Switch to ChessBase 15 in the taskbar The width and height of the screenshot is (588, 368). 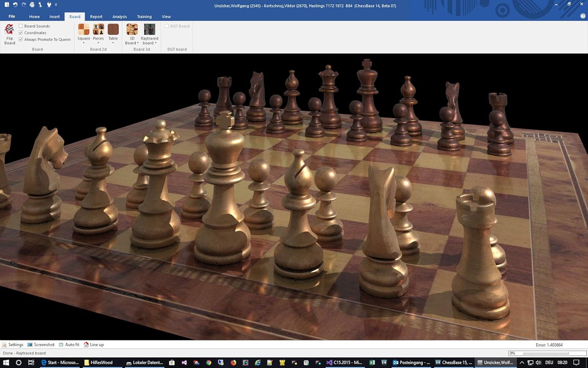[454, 363]
